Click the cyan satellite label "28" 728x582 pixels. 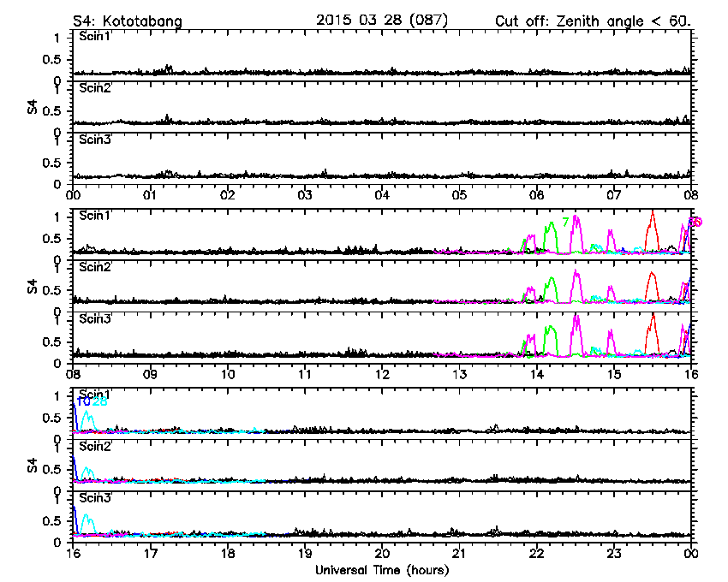click(x=99, y=401)
